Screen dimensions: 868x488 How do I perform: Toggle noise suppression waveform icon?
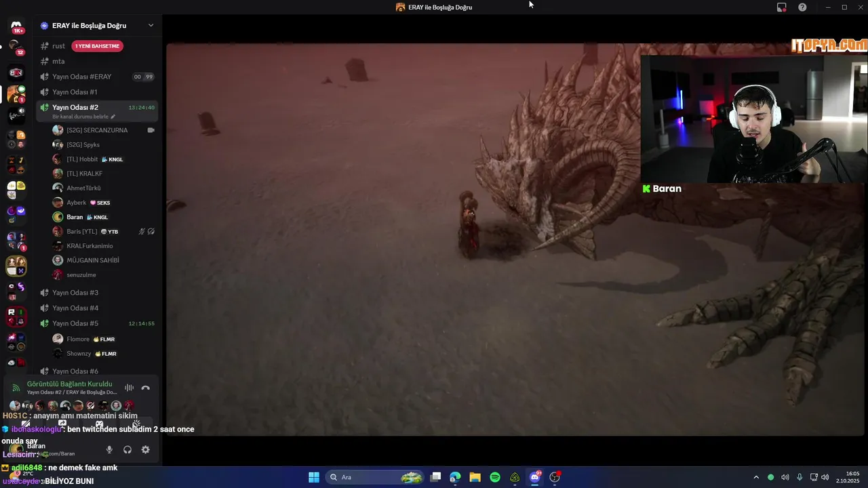coord(129,388)
